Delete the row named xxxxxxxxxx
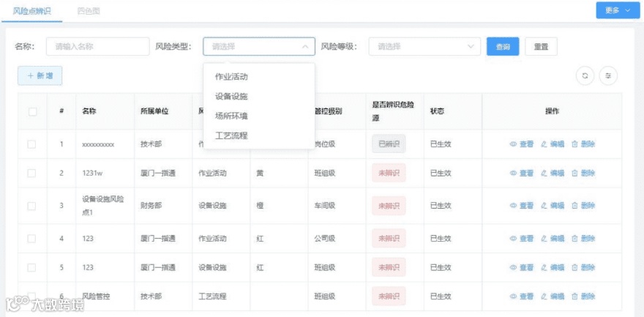 (x=583, y=144)
